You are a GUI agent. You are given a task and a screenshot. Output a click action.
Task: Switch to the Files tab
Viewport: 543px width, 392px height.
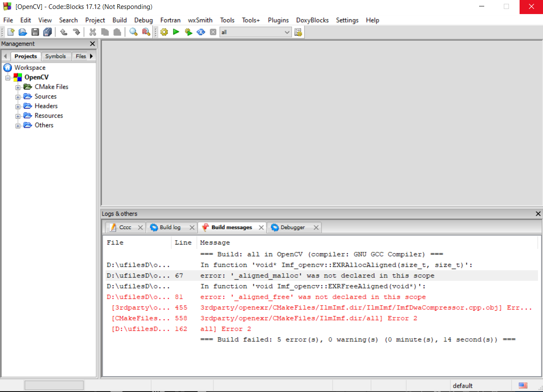(x=80, y=56)
